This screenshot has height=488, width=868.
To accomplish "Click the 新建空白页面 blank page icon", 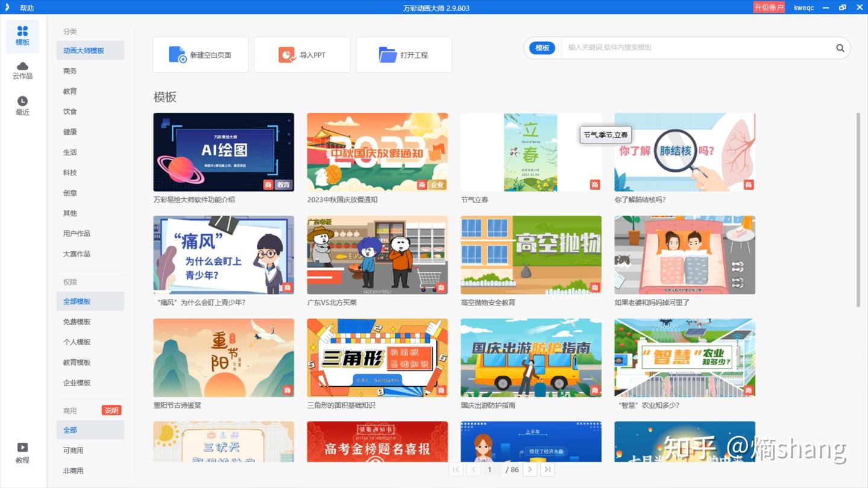I will click(x=177, y=54).
